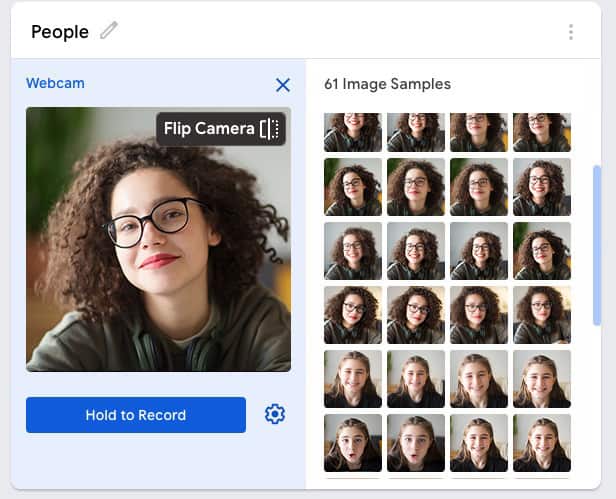Screen dimensions: 616x499
Task: Click the live webcam preview image
Action: pyautogui.click(x=158, y=239)
